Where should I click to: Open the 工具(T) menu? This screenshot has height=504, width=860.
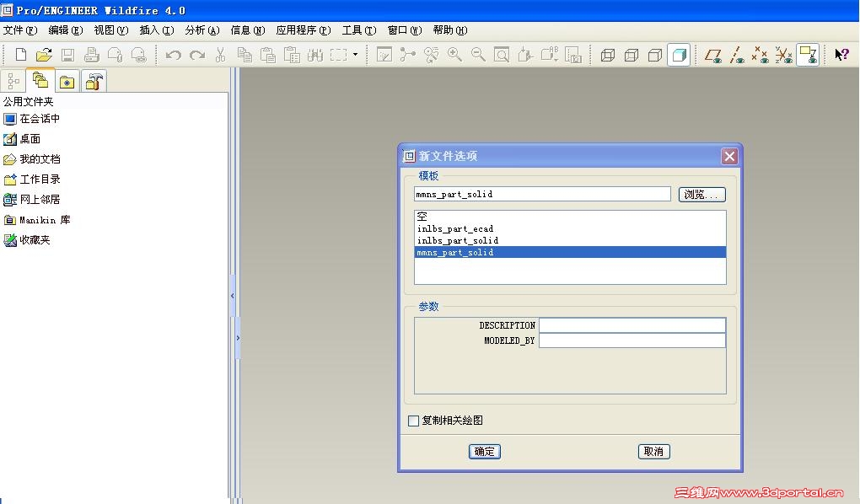pyautogui.click(x=359, y=30)
